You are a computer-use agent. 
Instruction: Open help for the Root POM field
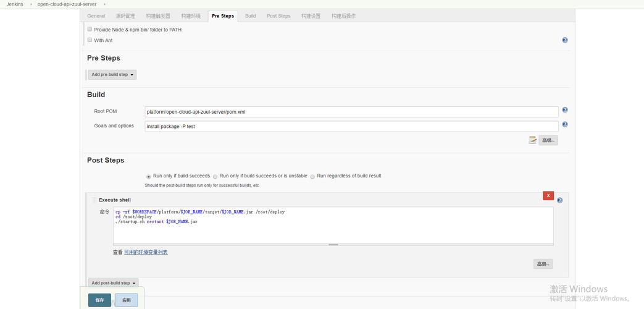(564, 110)
